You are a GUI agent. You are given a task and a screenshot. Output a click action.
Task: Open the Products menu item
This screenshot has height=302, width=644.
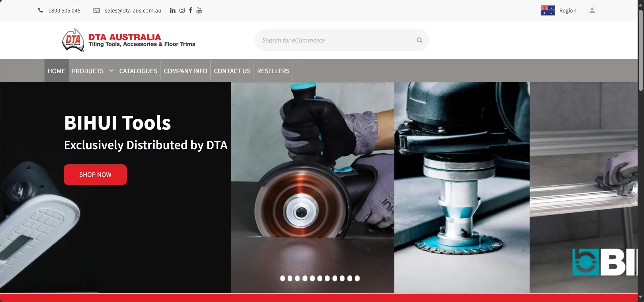point(88,71)
